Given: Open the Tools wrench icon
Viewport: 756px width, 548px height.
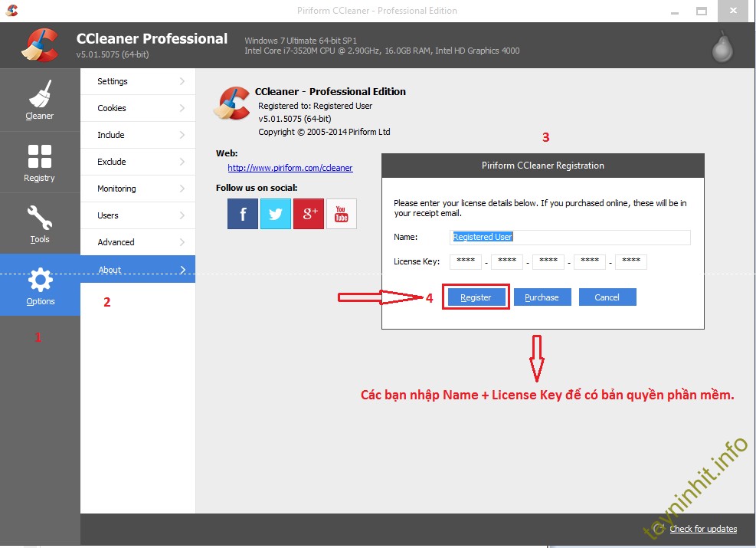Looking at the screenshot, I should [x=40, y=218].
